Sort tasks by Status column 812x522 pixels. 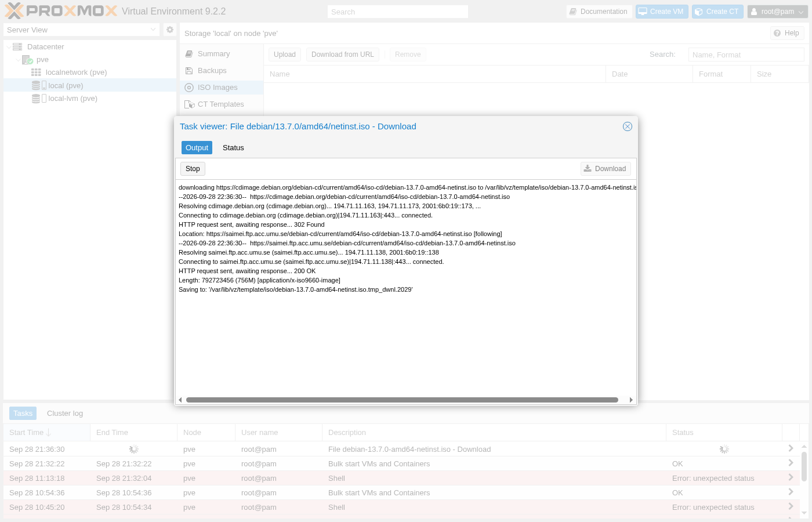724,433
